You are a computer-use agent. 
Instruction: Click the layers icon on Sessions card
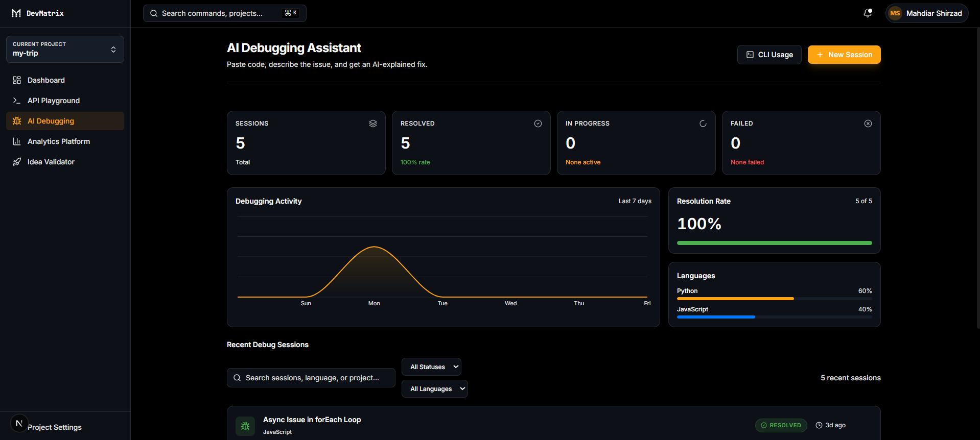pos(373,124)
